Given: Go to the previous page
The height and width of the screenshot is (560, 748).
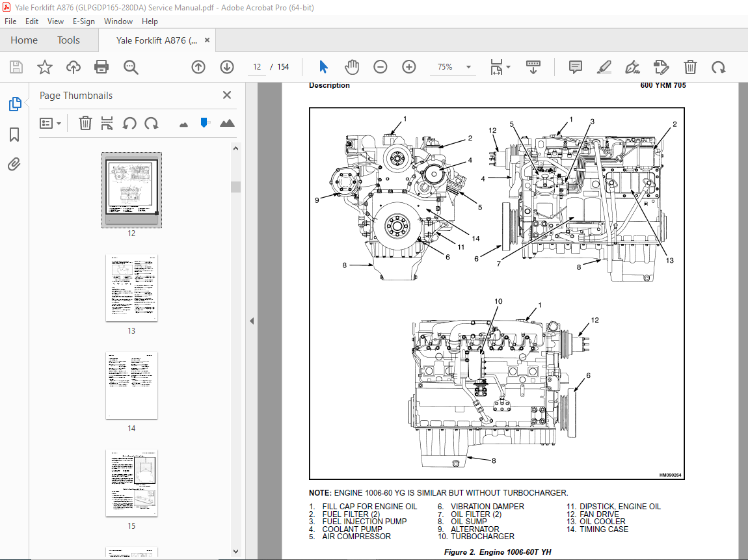Looking at the screenshot, I should click(x=198, y=67).
